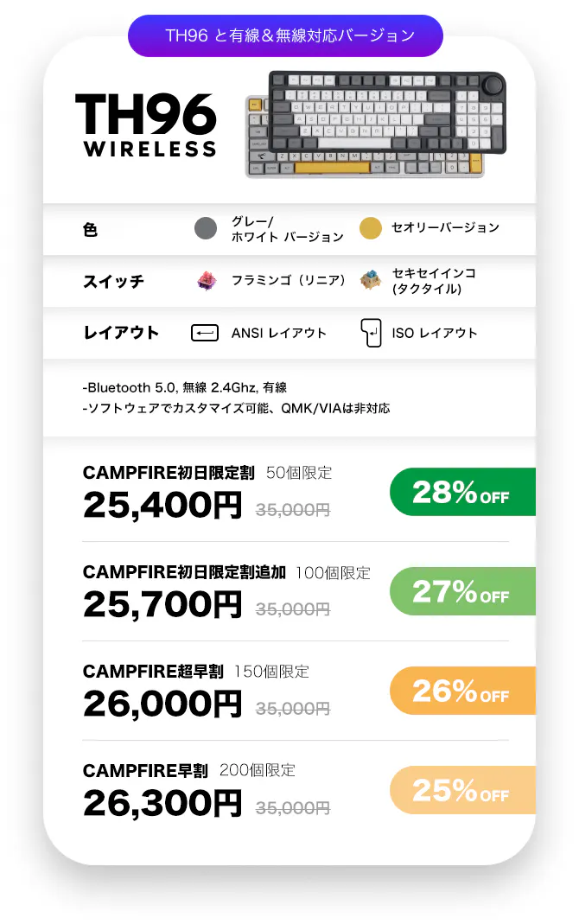Click the Flamingo linear switch icon
This screenshot has width=579, height=924.
click(x=207, y=281)
